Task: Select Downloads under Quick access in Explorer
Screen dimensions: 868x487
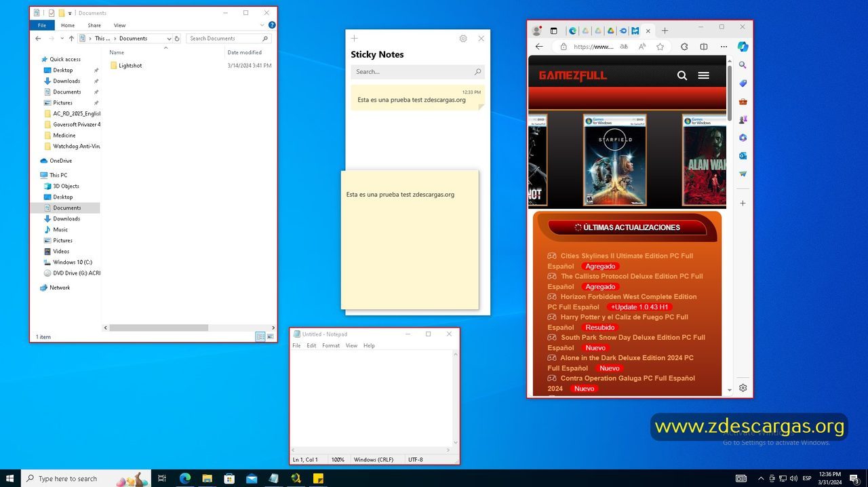Action: point(66,81)
